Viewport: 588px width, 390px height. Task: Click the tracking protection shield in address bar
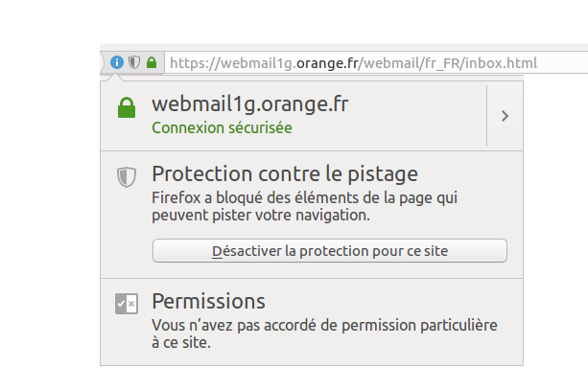click(134, 62)
